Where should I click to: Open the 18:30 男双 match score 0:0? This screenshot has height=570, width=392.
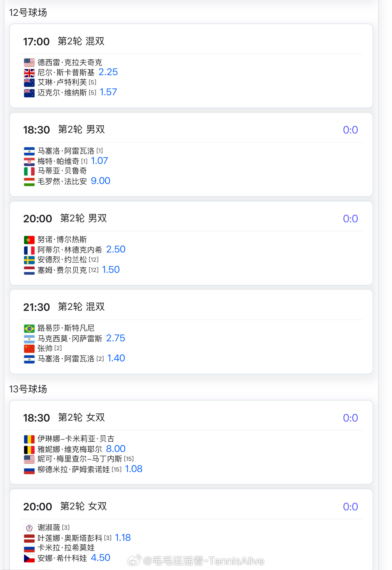[x=350, y=130]
